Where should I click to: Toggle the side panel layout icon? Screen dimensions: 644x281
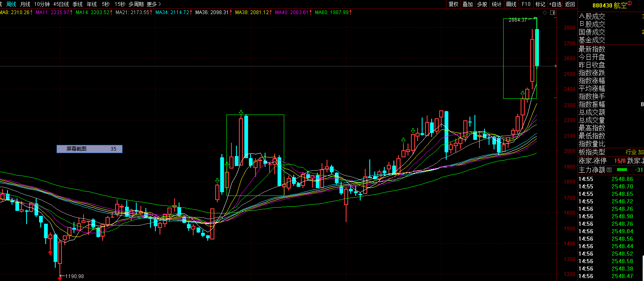point(552,12)
